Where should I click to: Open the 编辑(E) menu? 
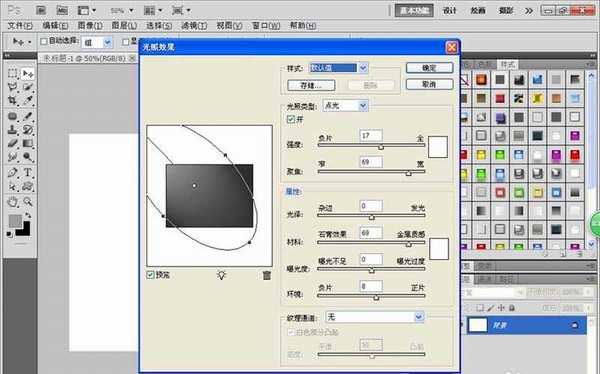pyautogui.click(x=55, y=26)
